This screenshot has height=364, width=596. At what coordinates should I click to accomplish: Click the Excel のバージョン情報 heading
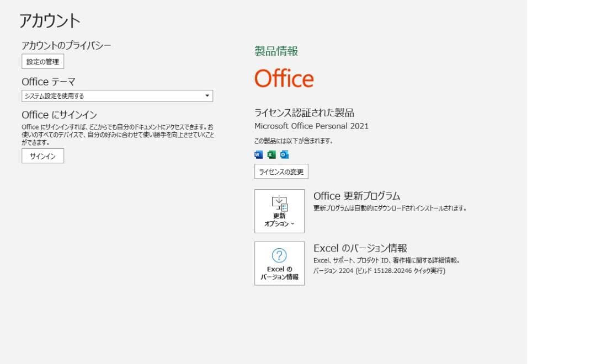click(x=360, y=248)
